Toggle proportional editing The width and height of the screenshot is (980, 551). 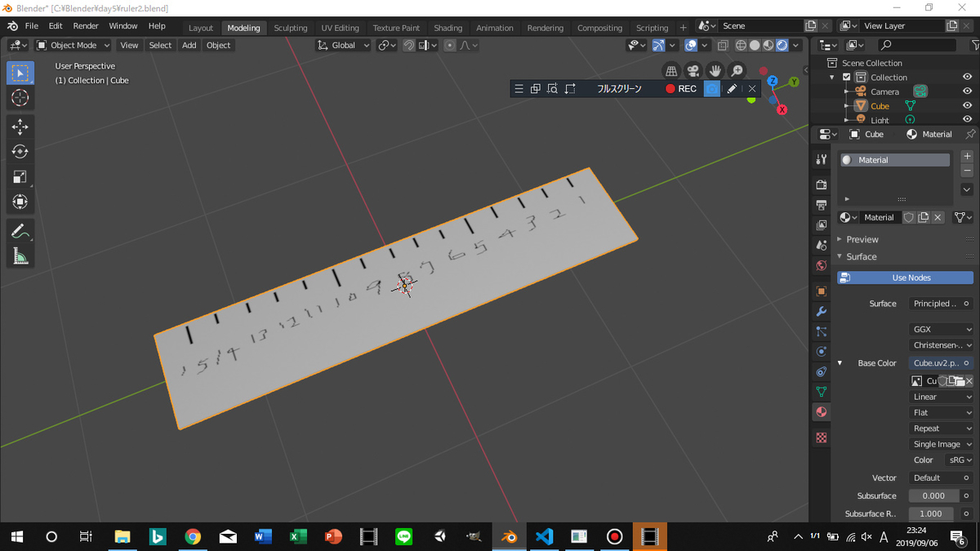[x=450, y=46]
